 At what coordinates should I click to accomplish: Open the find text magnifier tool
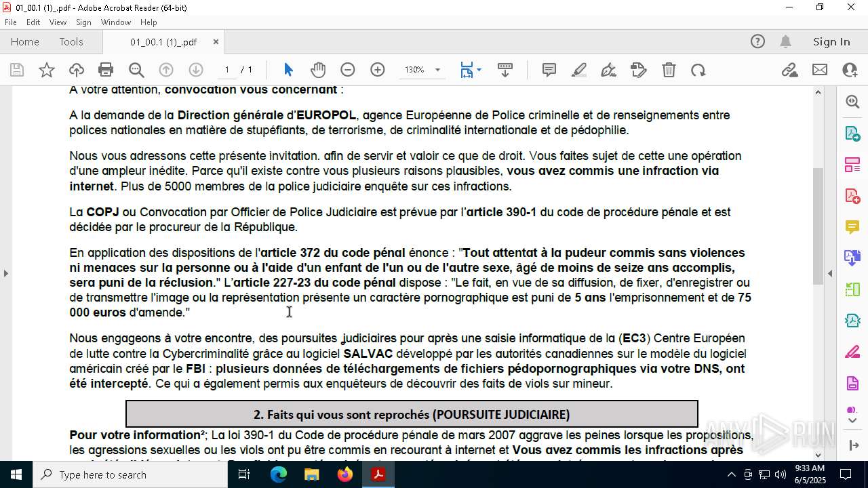pos(136,70)
